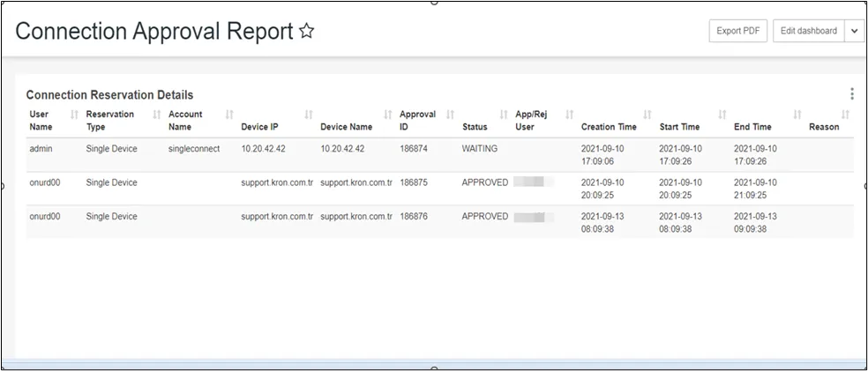Click APPROVED status for approval 186876

(x=485, y=216)
